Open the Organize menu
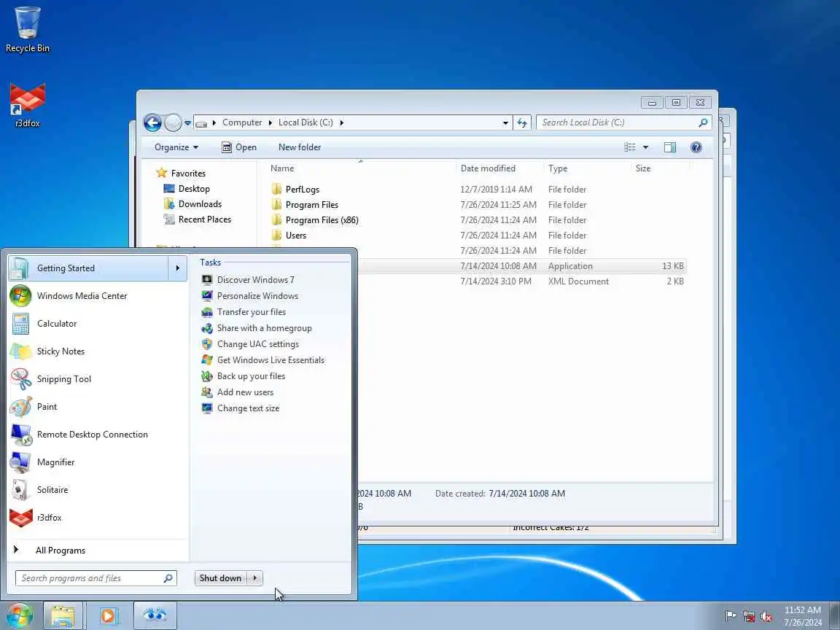The width and height of the screenshot is (840, 630). (x=176, y=147)
